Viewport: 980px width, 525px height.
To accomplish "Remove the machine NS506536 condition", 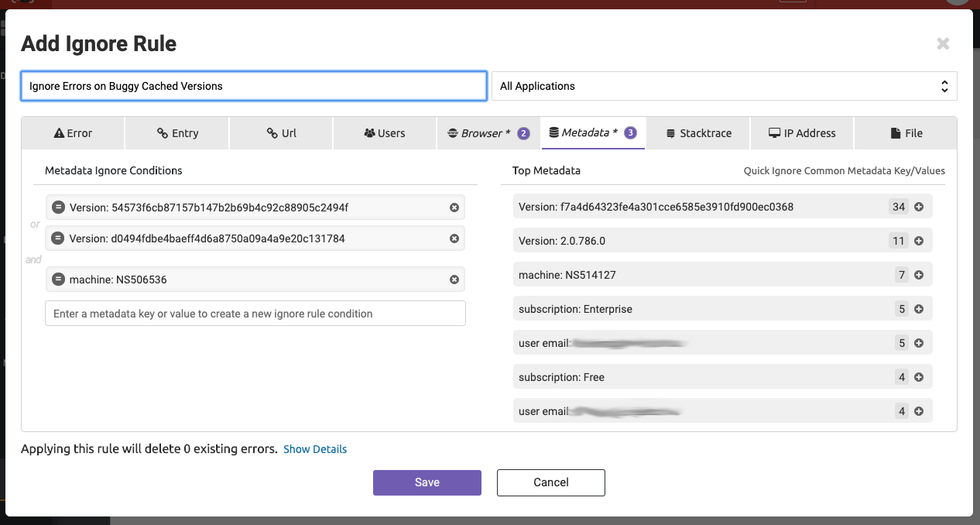I will [454, 280].
